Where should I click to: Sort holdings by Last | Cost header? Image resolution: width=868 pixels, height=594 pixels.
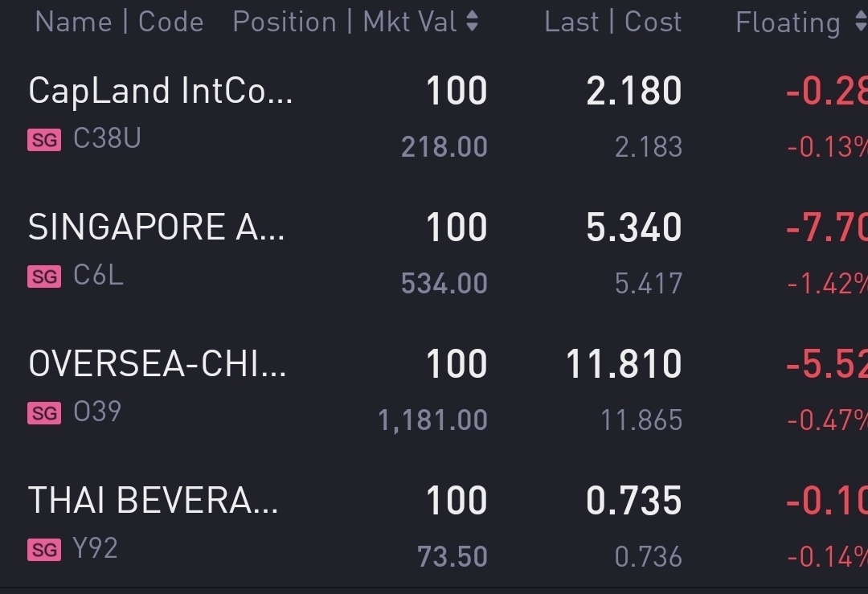(x=612, y=23)
